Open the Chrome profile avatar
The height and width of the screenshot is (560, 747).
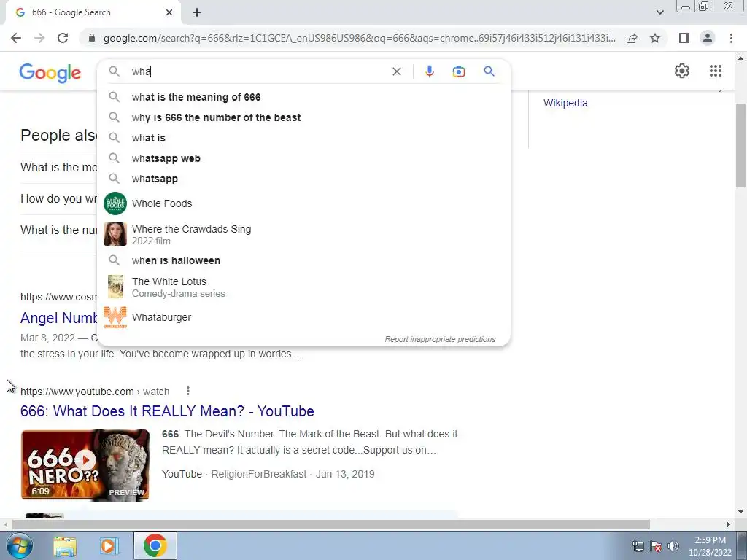click(708, 38)
